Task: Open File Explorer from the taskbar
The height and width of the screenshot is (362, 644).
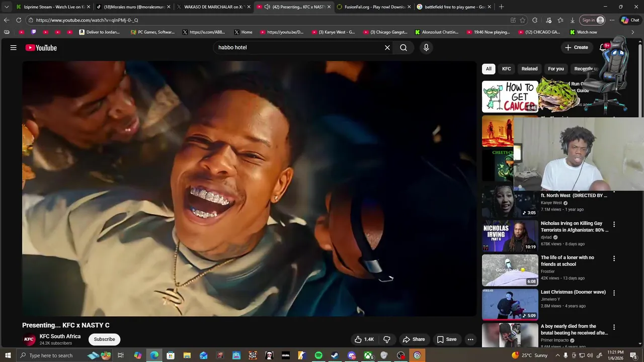Action: [x=187, y=355]
